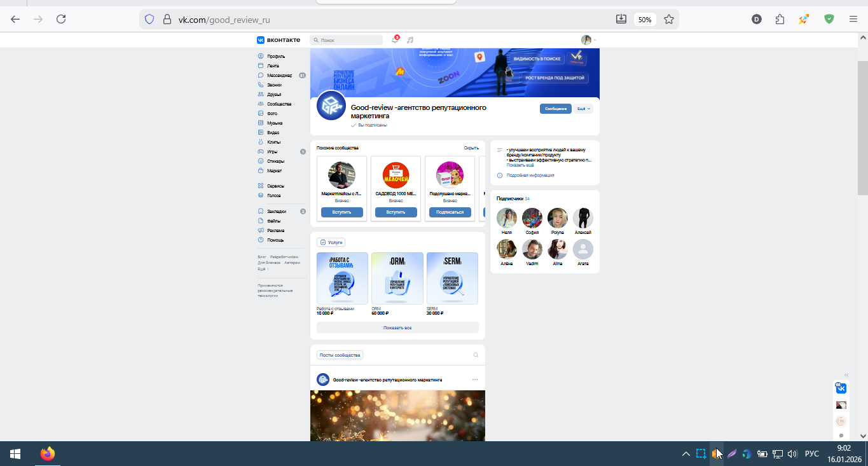The height and width of the screenshot is (466, 868).
Task: Open the ORM service card
Action: [397, 278]
